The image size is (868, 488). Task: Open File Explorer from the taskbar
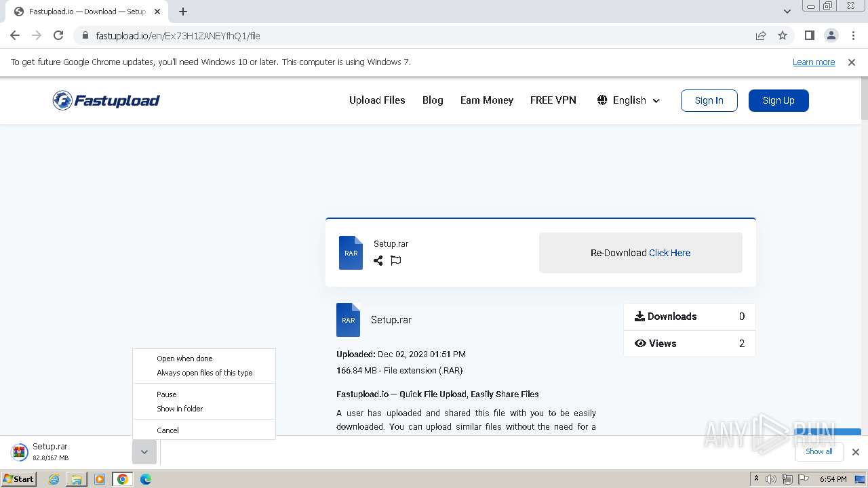[77, 479]
